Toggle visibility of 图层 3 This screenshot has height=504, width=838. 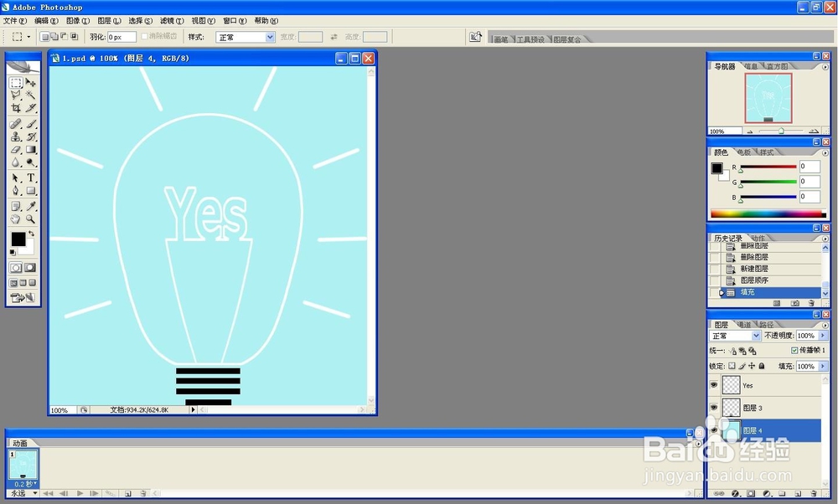coord(714,408)
